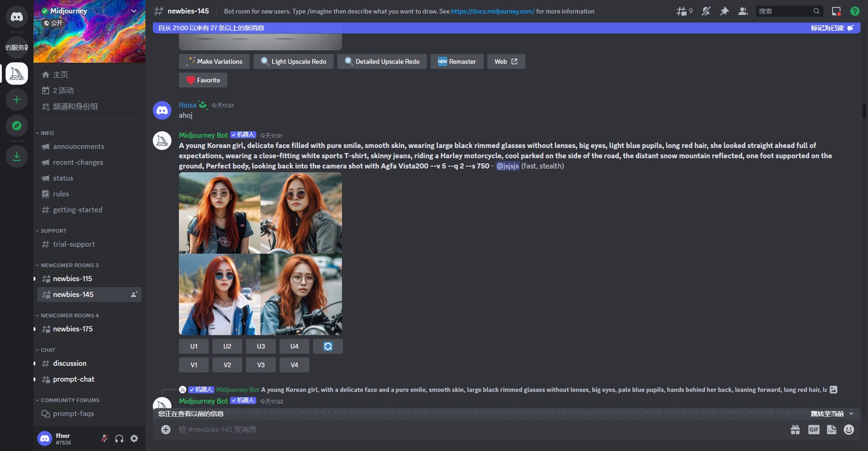Click the message input field
This screenshot has width=868, height=451.
point(466,430)
